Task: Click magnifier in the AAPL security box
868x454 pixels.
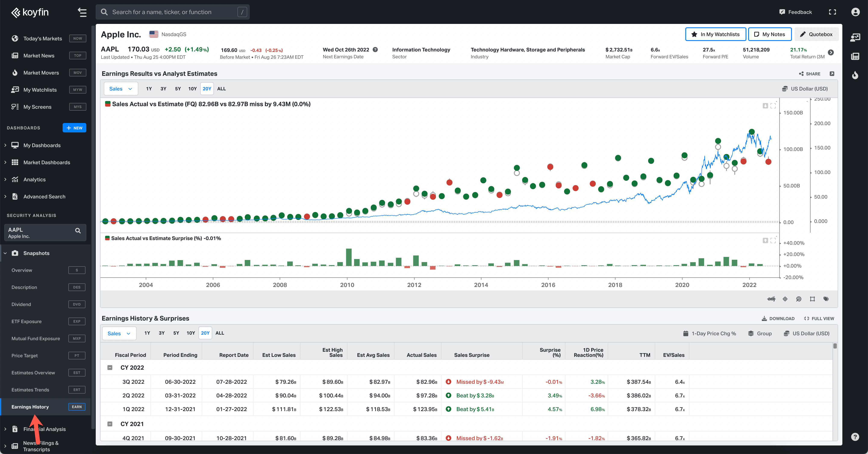Action: click(78, 231)
